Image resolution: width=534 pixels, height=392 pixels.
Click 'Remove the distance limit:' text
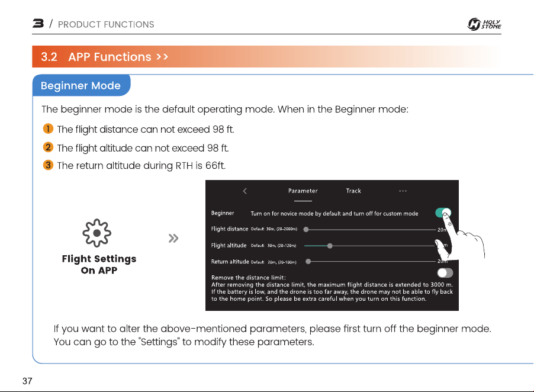(x=248, y=278)
